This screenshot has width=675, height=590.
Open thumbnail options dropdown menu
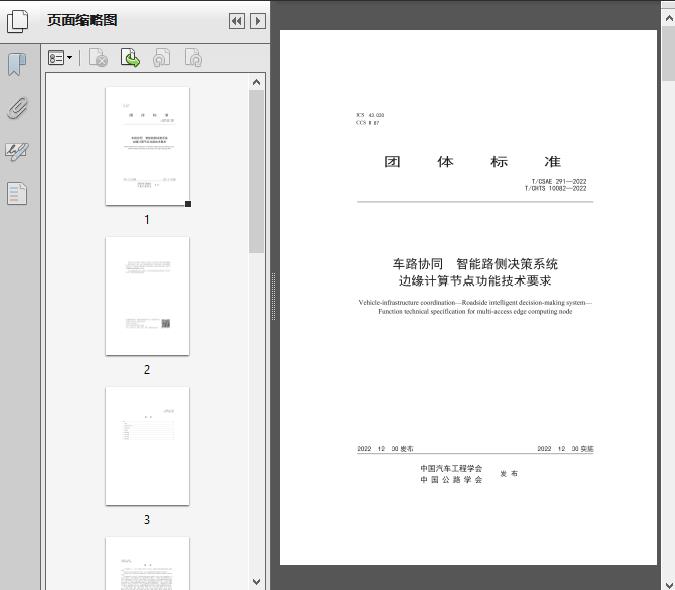(60, 58)
